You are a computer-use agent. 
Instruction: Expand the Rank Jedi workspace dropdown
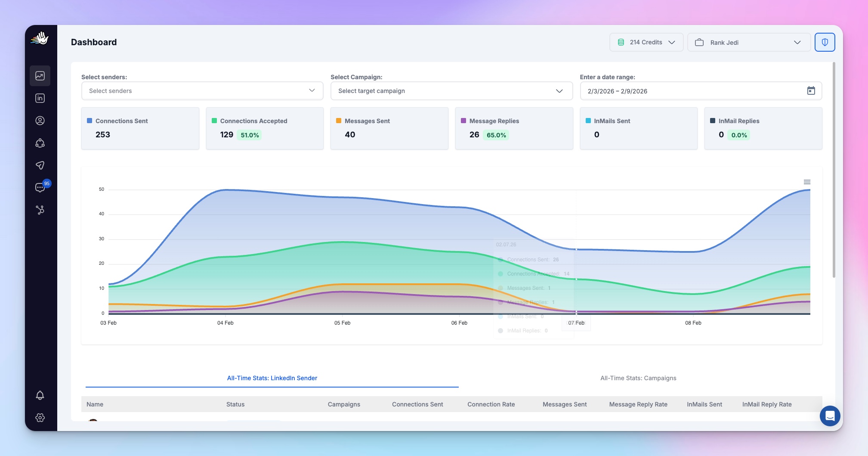[749, 42]
